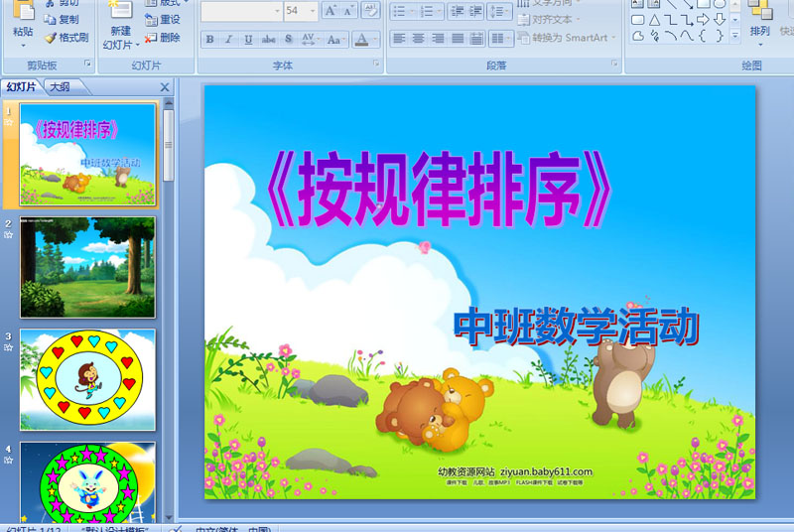Select slide 1 thumbnail 按规律排序
794x532 pixels.
coord(87,155)
